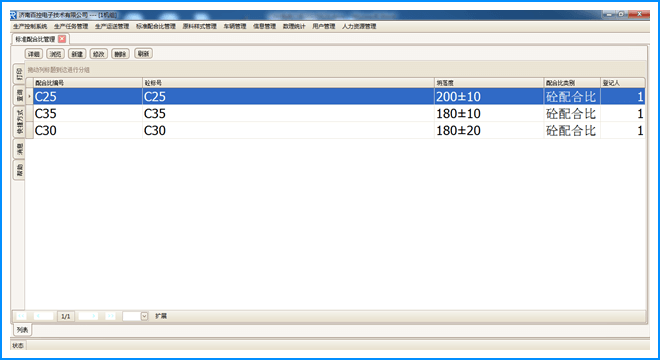660x360 pixels.
Task: Open the 标准配合比管理 menu
Action: (156, 27)
